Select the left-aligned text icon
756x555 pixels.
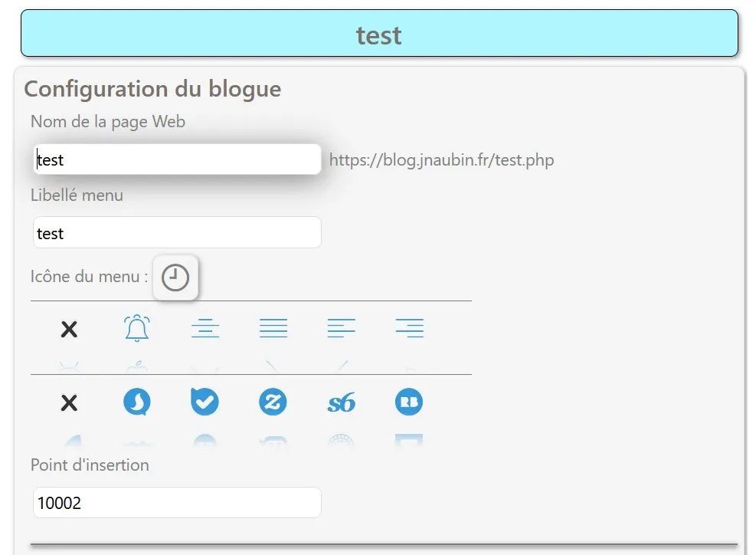(x=342, y=328)
